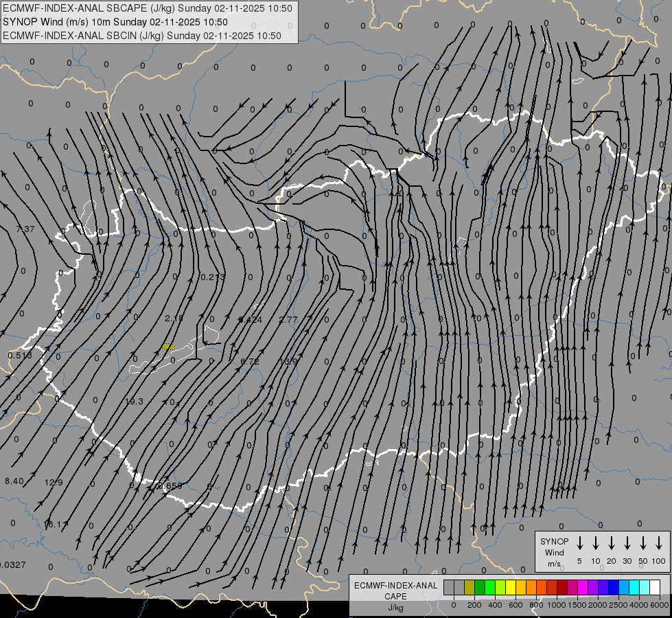Select the SBCIN title line in header
672x618 pixels.
tap(142, 36)
